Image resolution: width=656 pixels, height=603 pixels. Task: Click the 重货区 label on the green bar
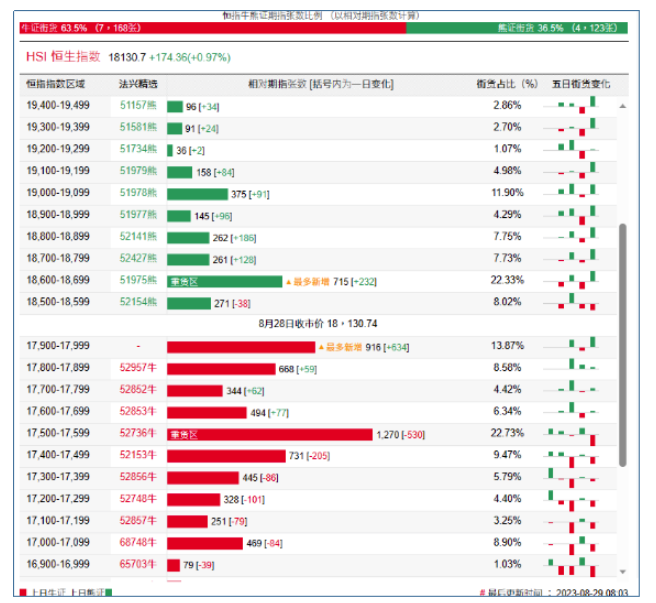coord(184,281)
